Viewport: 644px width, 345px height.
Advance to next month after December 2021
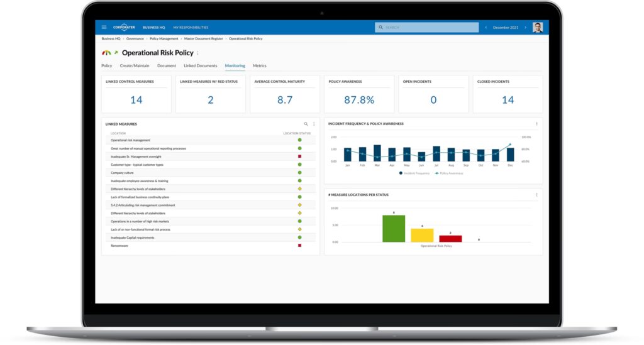(525, 27)
